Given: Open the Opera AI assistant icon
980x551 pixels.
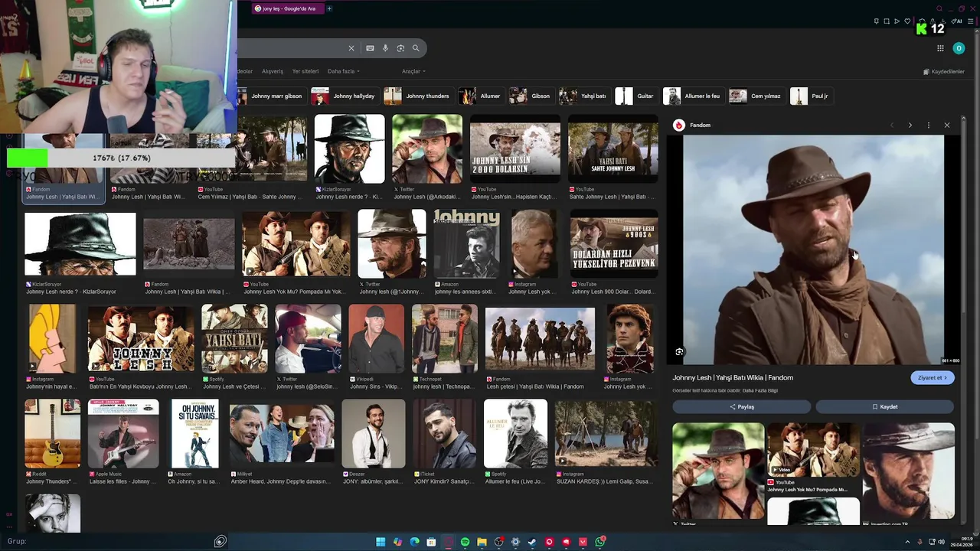Looking at the screenshot, I should 958,21.
